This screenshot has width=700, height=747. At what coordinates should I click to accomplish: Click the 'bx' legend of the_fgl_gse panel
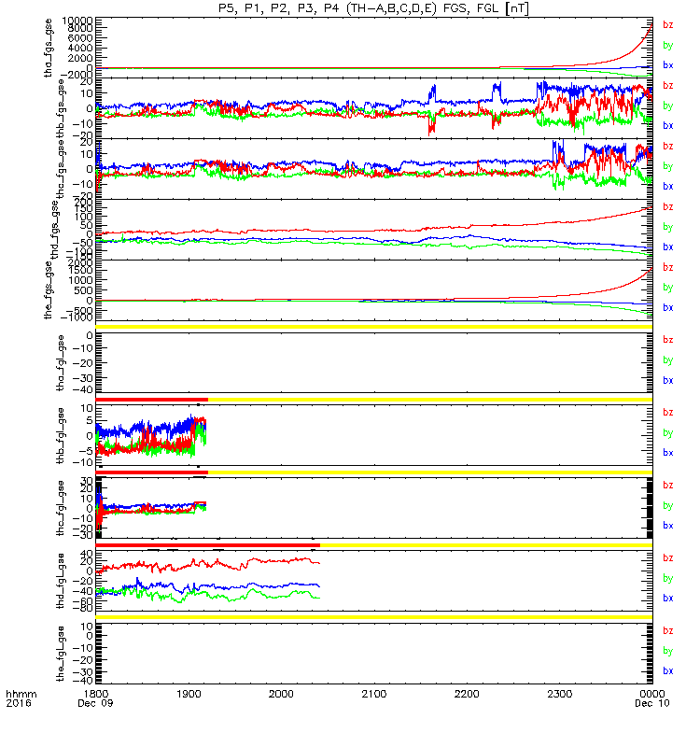tap(668, 670)
